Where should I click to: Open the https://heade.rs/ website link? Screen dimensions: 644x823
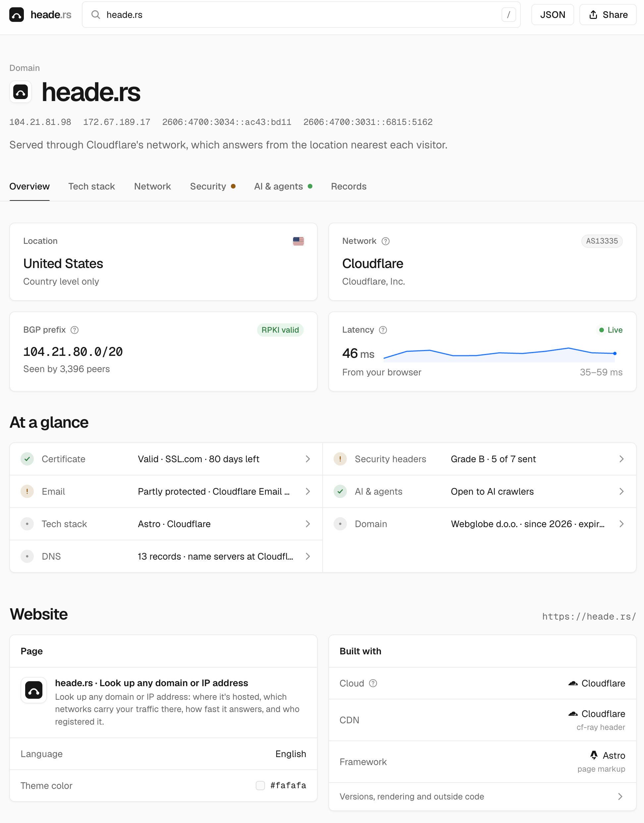[x=589, y=616]
